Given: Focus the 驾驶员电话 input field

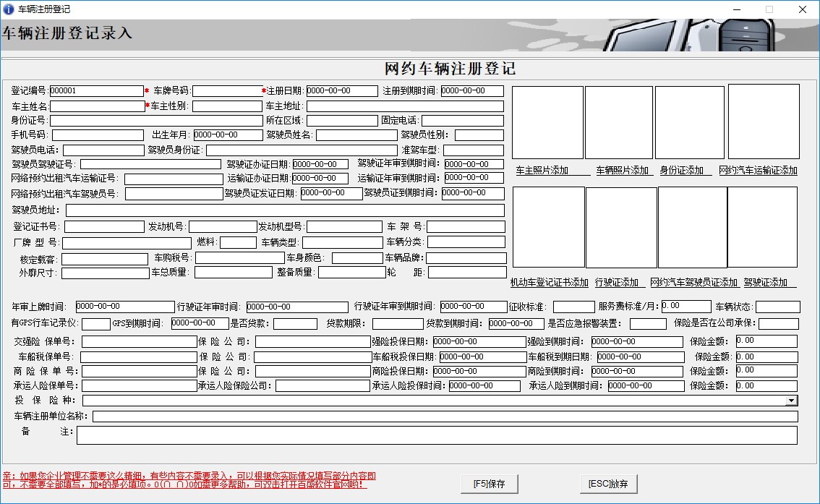Looking at the screenshot, I should point(103,150).
